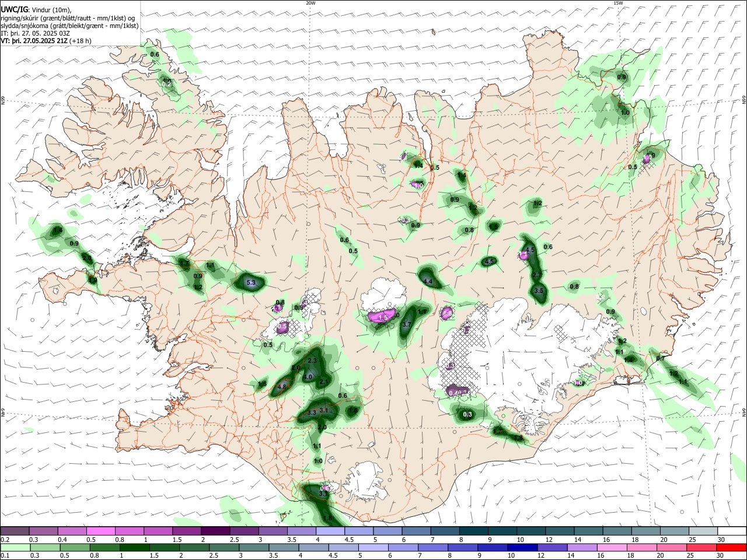Click the 0.2 label in the snow legend
The image size is (747, 560).
4,540
